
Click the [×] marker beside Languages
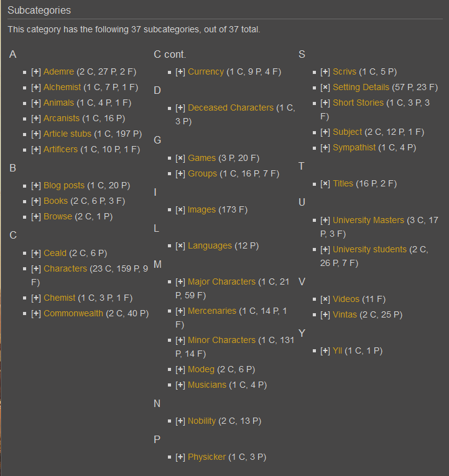(180, 246)
